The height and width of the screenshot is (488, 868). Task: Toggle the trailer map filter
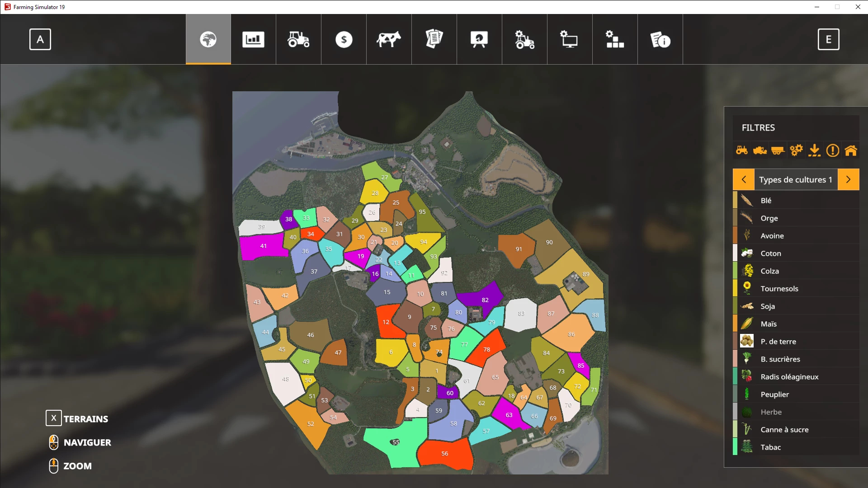(x=778, y=150)
